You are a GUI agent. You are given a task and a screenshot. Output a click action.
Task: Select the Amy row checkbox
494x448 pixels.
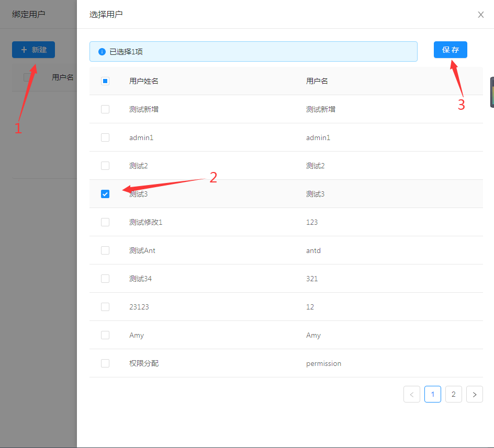[x=105, y=335]
